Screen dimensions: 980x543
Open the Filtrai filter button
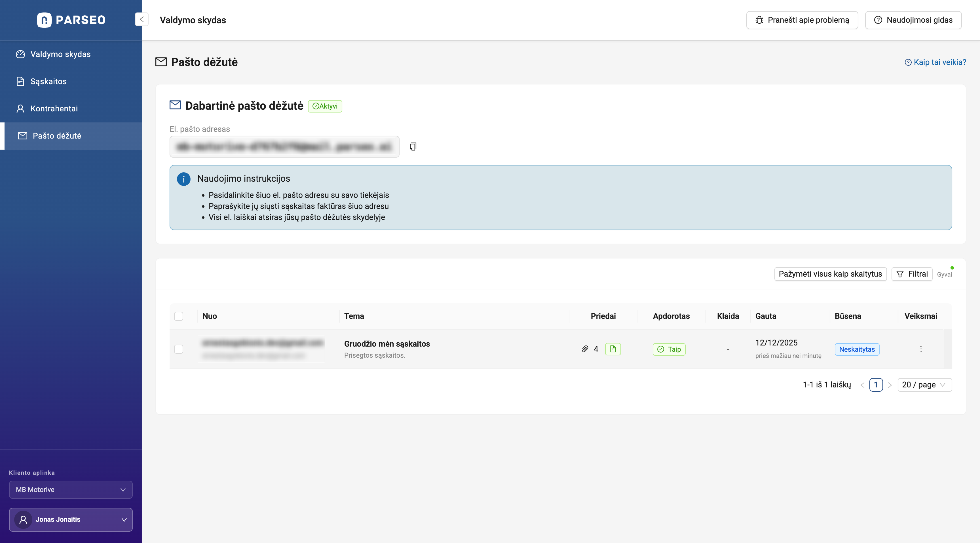(x=912, y=274)
